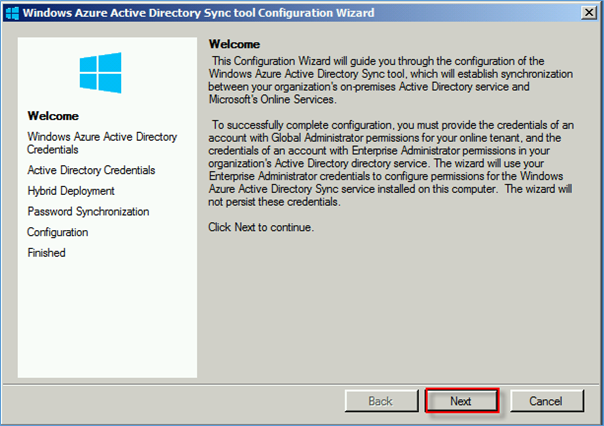This screenshot has width=604, height=426.
Task: Click the Next button to continue
Action: tap(461, 401)
